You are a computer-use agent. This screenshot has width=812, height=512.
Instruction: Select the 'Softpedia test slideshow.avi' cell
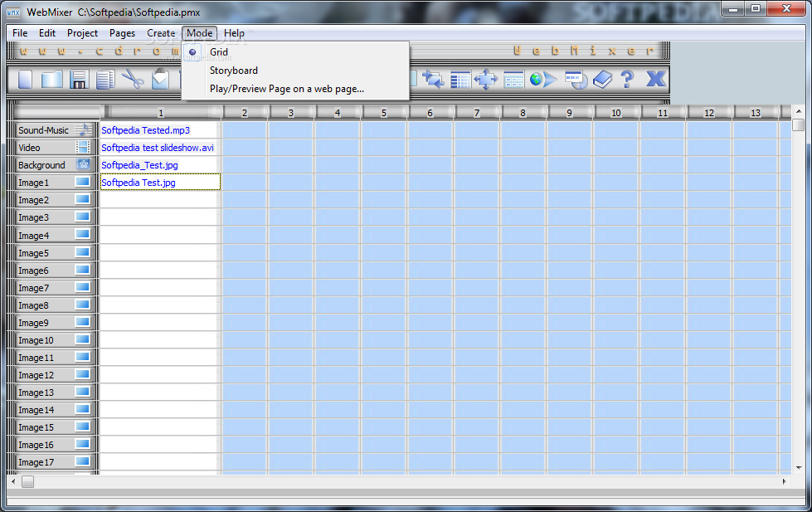point(160,148)
